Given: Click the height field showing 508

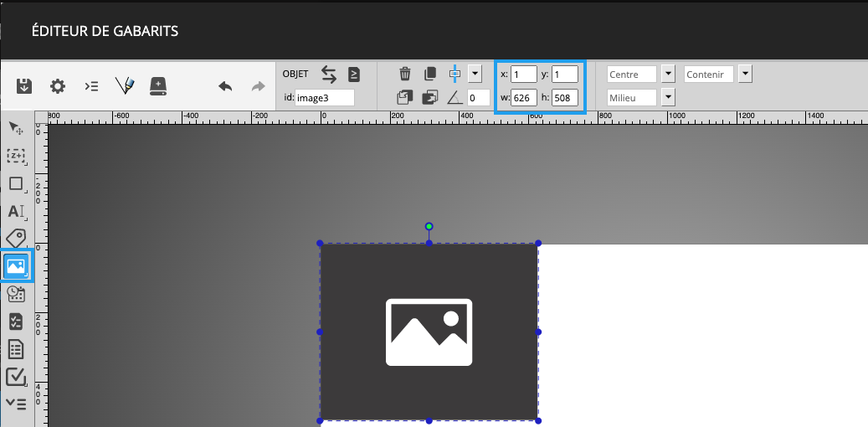Looking at the screenshot, I should click(x=565, y=98).
